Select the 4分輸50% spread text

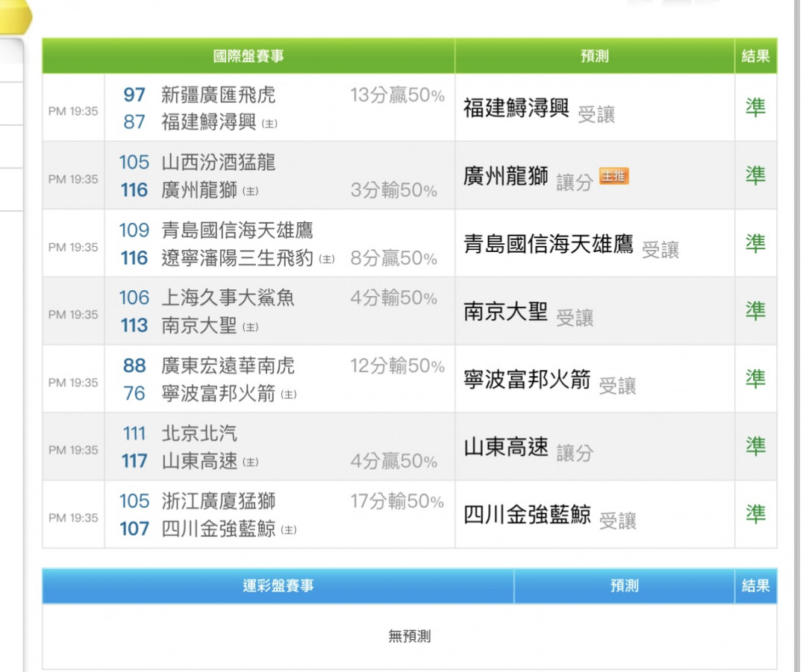pyautogui.click(x=394, y=298)
